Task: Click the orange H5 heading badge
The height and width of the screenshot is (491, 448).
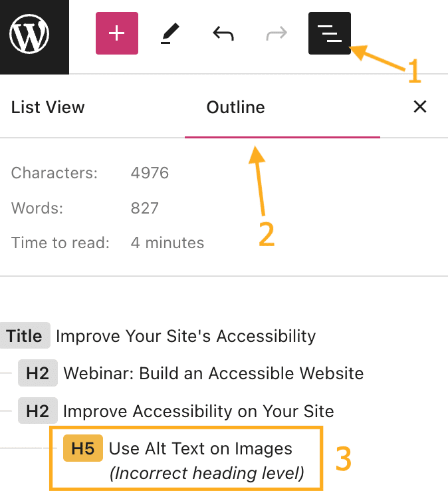Action: (83, 448)
